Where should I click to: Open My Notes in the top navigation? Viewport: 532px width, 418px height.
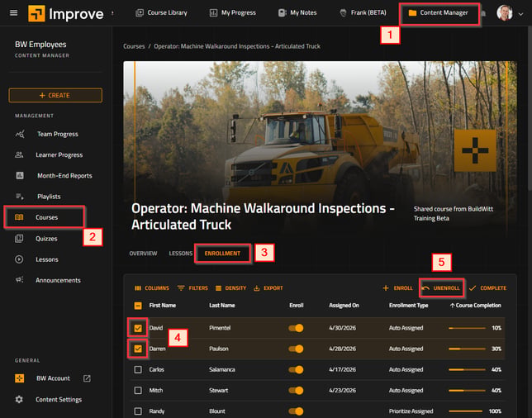[297, 13]
